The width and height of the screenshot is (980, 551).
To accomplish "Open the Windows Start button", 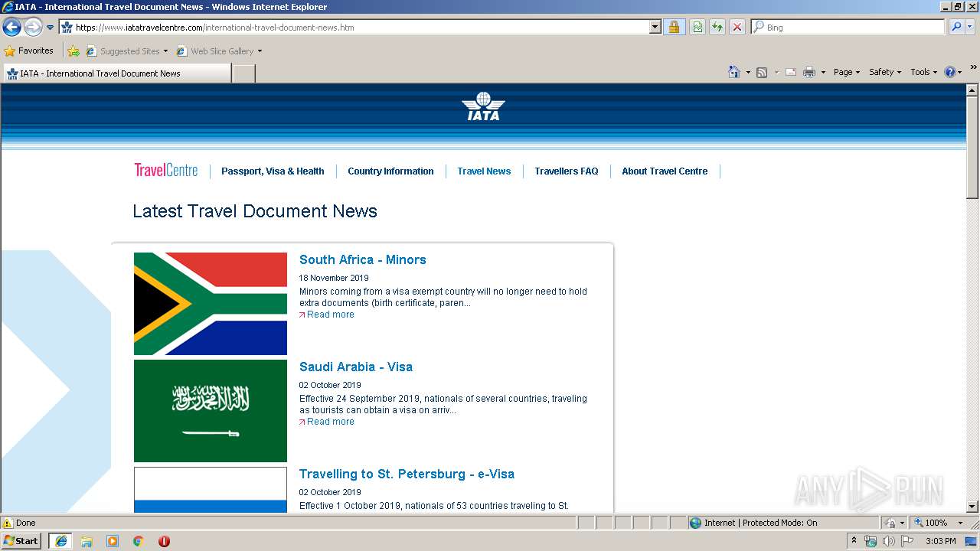I will click(x=21, y=541).
